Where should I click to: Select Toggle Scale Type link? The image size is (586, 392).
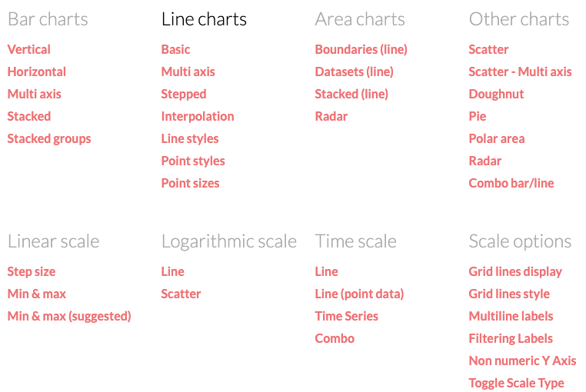click(517, 383)
